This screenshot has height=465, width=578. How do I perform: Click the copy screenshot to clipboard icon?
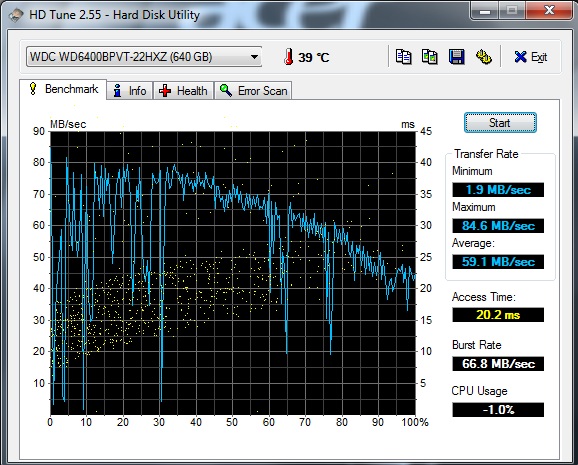click(x=430, y=57)
